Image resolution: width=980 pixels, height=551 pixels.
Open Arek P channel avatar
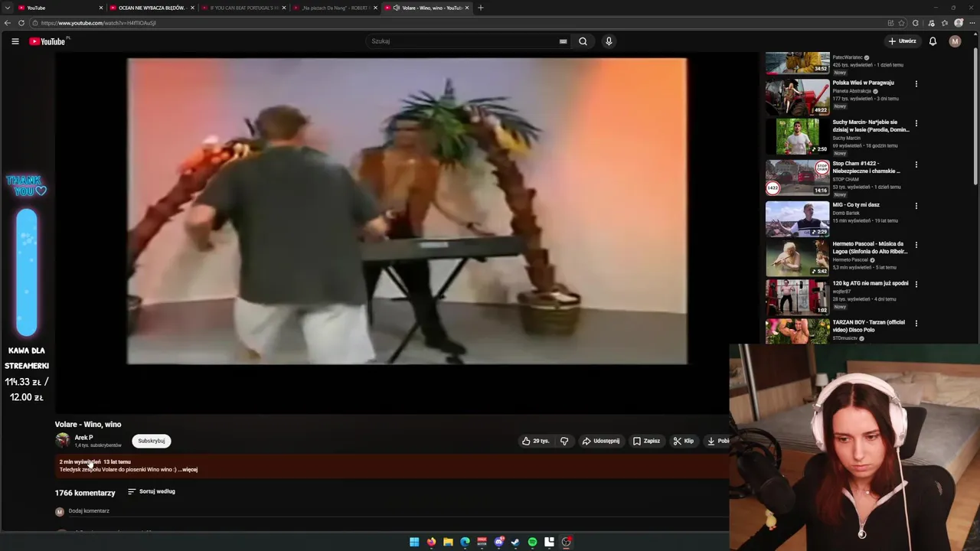pos(63,440)
